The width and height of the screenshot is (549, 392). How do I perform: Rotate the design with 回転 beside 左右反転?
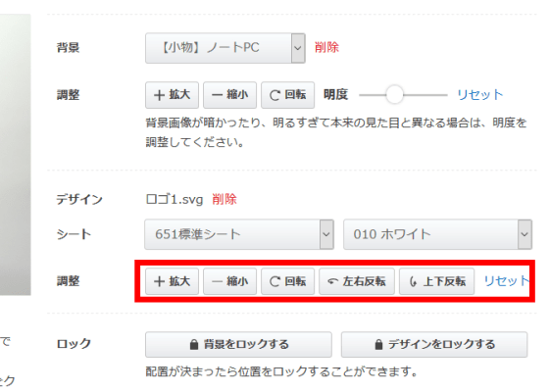pyautogui.click(x=288, y=281)
